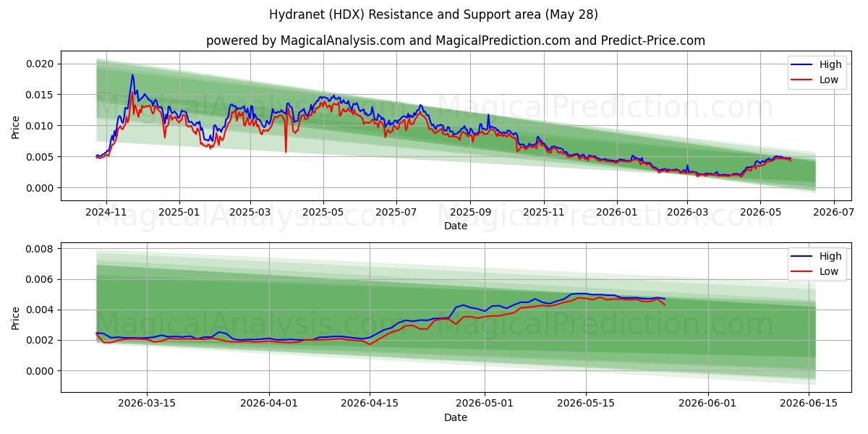
Task: Click the '2025-05' x-axis label
Action: (323, 213)
